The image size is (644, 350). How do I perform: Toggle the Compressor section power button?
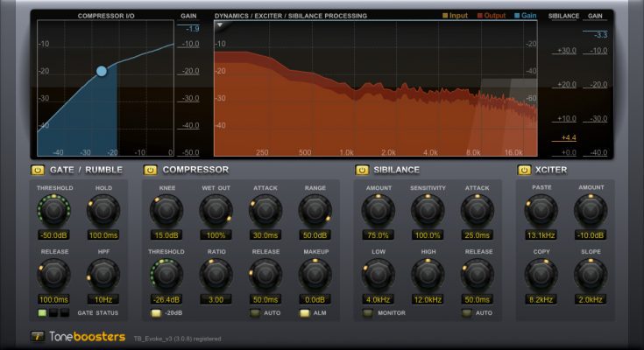click(150, 170)
